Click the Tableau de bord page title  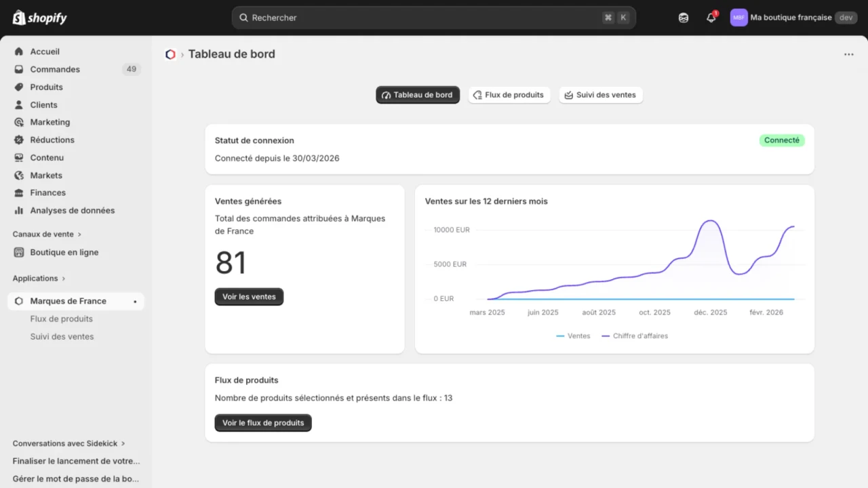tap(232, 54)
